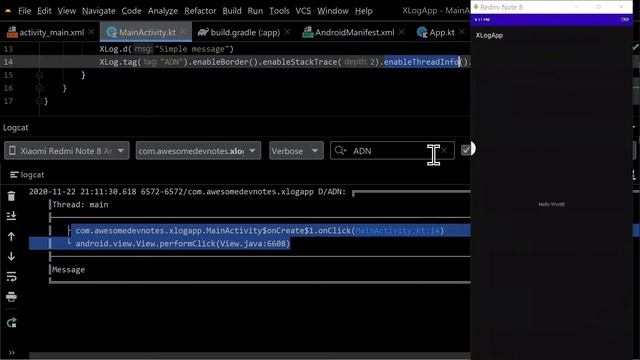Open the File menu

coord(24,11)
